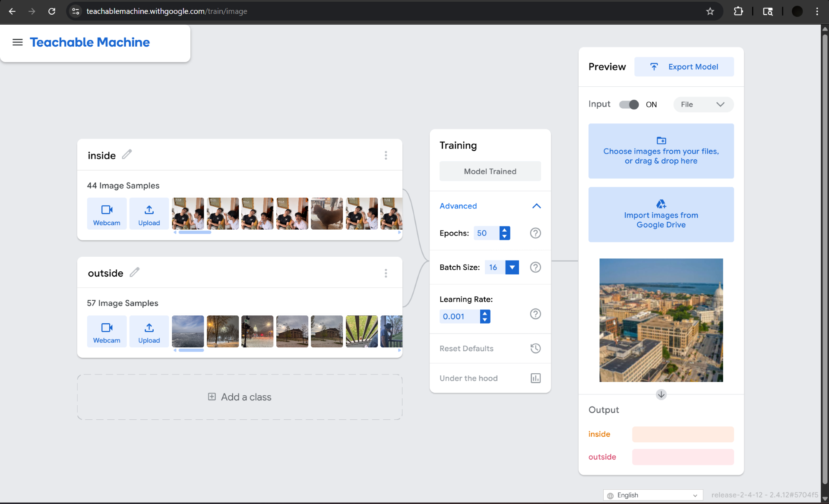Click the Export Model button

coord(683,67)
